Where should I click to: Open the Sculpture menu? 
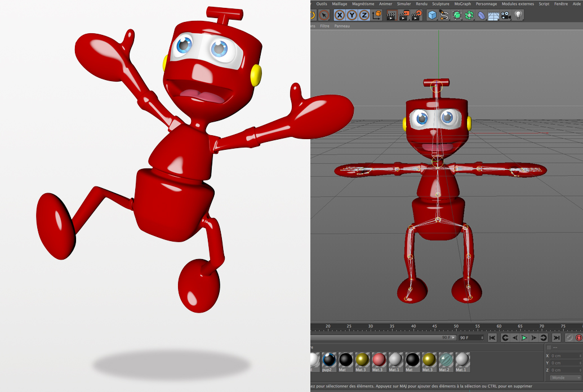pyautogui.click(x=440, y=4)
